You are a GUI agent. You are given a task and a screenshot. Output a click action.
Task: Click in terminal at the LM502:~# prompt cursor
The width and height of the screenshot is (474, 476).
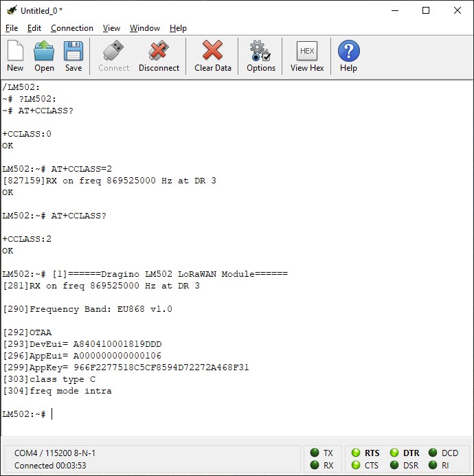(x=52, y=413)
